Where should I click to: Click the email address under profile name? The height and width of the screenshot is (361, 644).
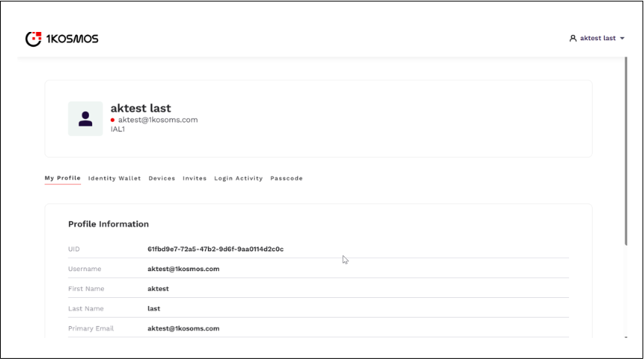(157, 120)
